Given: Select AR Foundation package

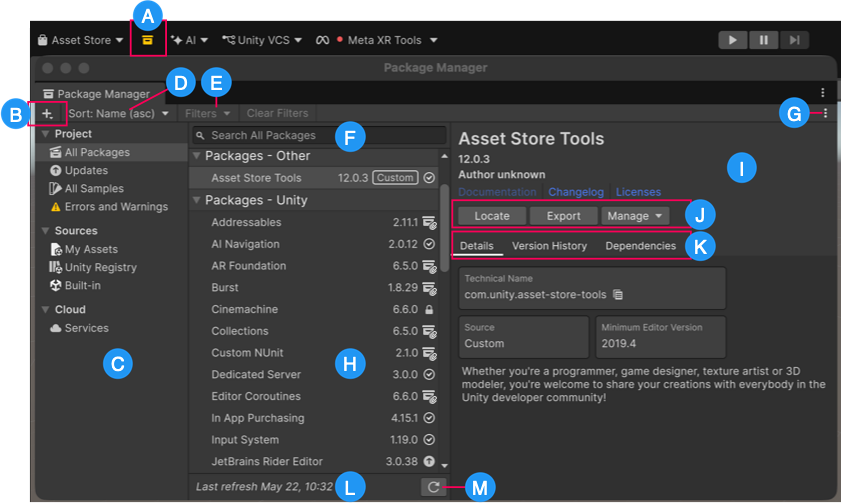Looking at the screenshot, I should [x=314, y=266].
